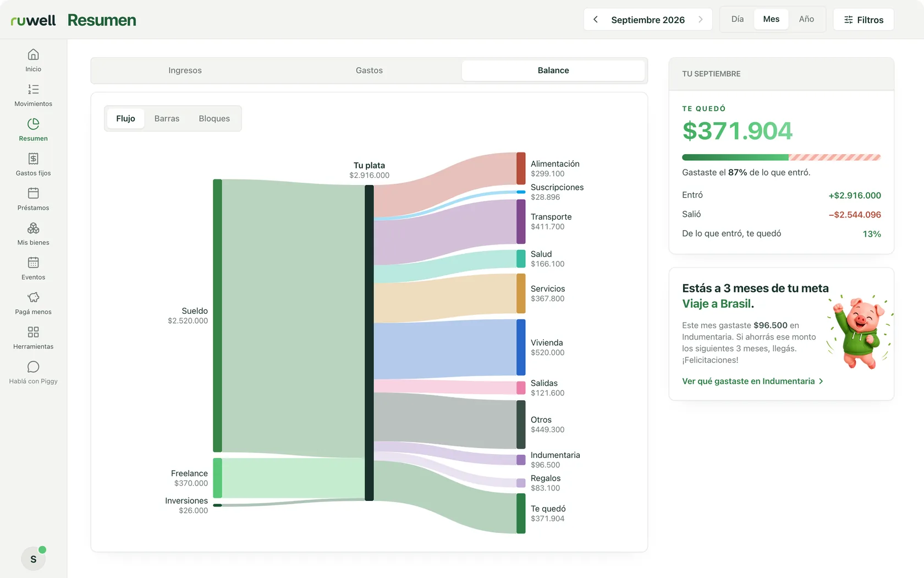Click Otros dark gray category block
924x578 pixels.
[521, 424]
